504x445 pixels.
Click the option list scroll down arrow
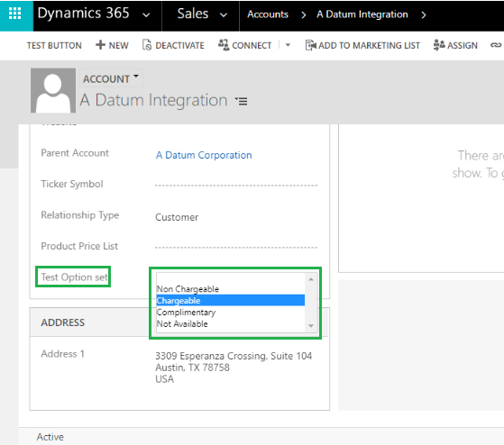(x=311, y=326)
